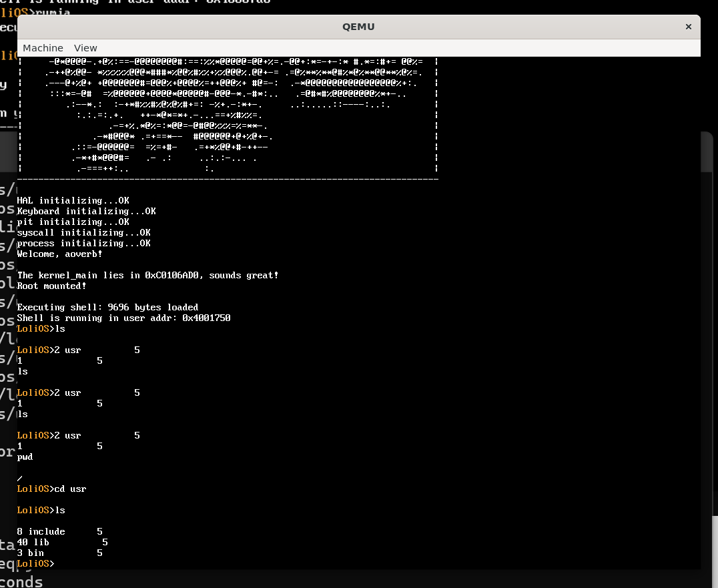The image size is (718, 588).
Task: Click the '40 lib' directory entry
Action: (33, 542)
